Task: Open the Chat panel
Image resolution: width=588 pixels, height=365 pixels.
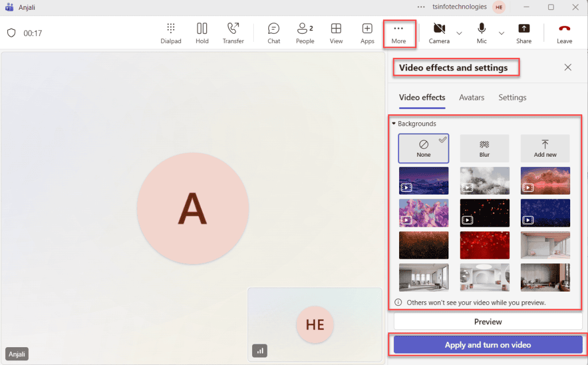Action: tap(273, 32)
